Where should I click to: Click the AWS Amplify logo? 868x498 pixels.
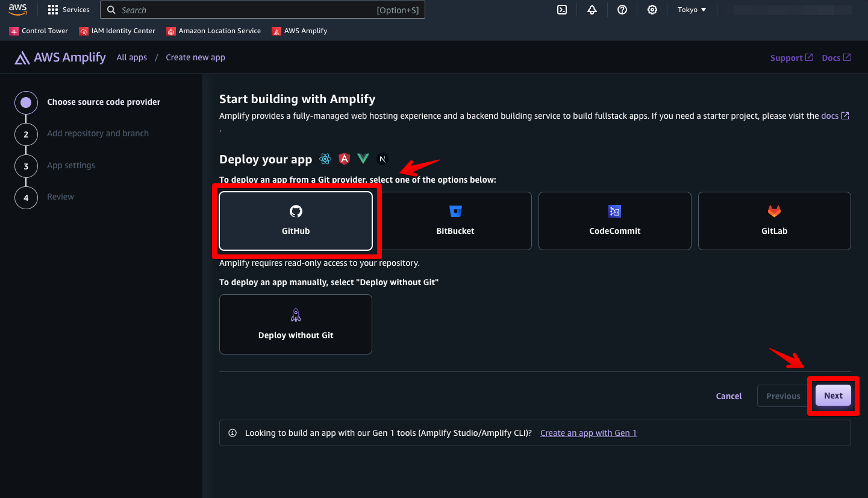click(x=60, y=58)
